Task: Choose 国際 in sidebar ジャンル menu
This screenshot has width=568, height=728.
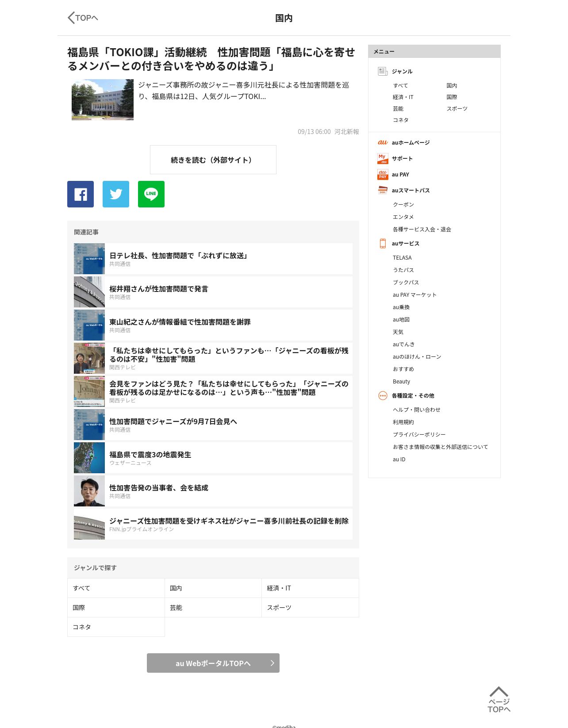Action: [452, 97]
